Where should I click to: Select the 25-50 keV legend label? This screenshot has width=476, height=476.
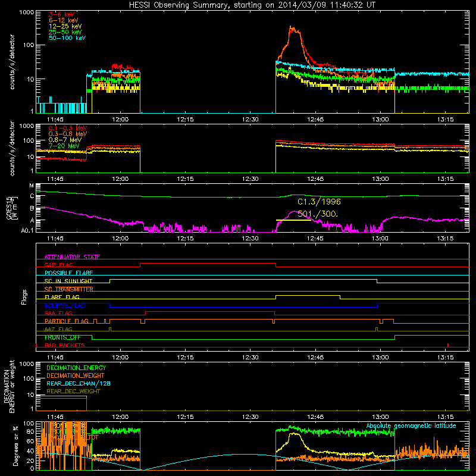65,32
